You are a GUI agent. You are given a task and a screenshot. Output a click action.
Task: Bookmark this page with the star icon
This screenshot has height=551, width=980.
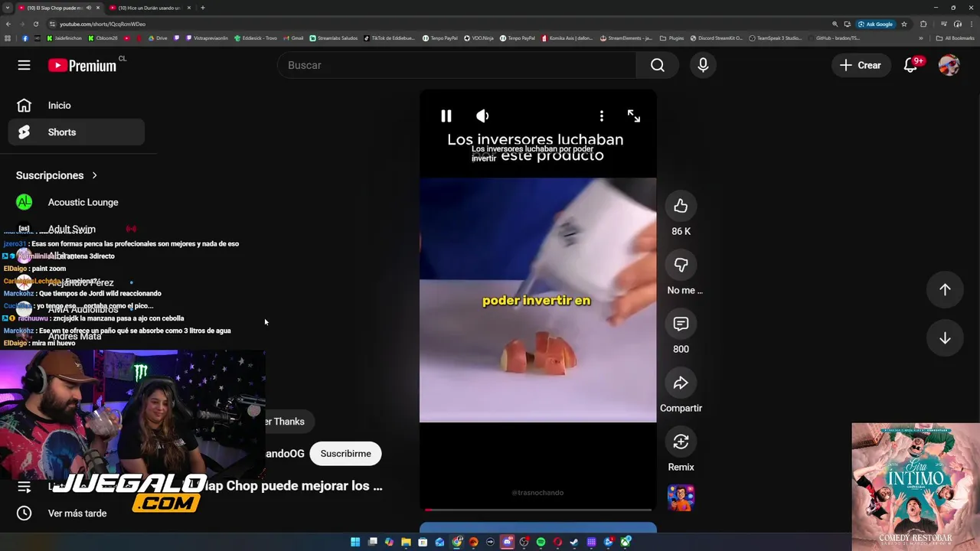(904, 24)
